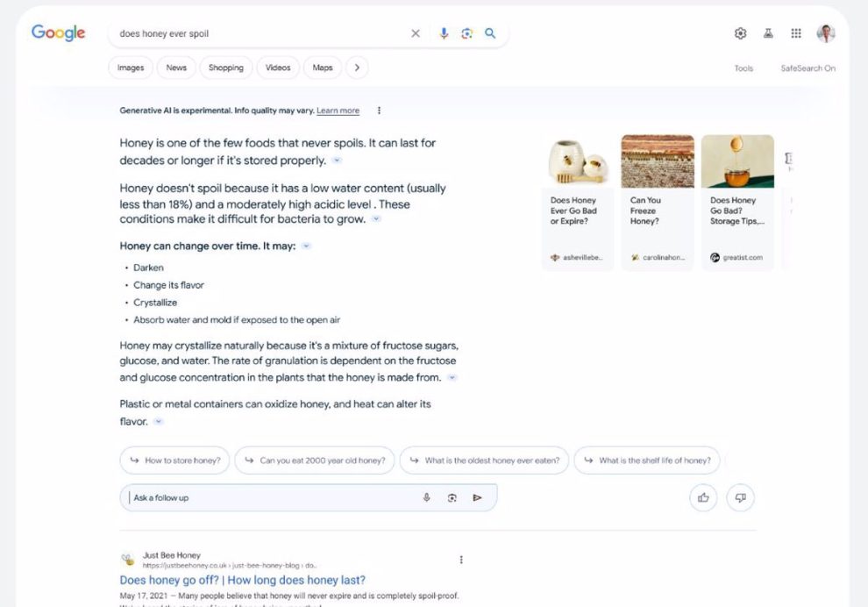Open generative AI more options menu

(x=379, y=111)
